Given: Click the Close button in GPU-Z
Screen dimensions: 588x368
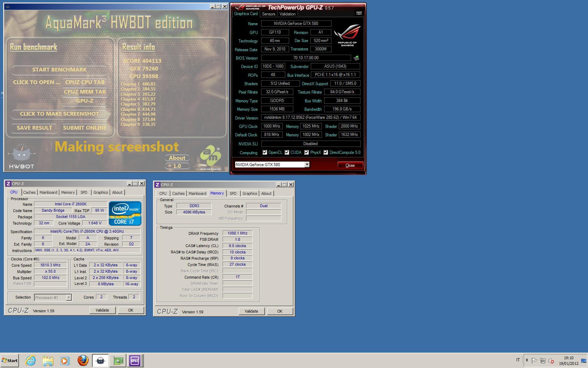Looking at the screenshot, I should 350,165.
